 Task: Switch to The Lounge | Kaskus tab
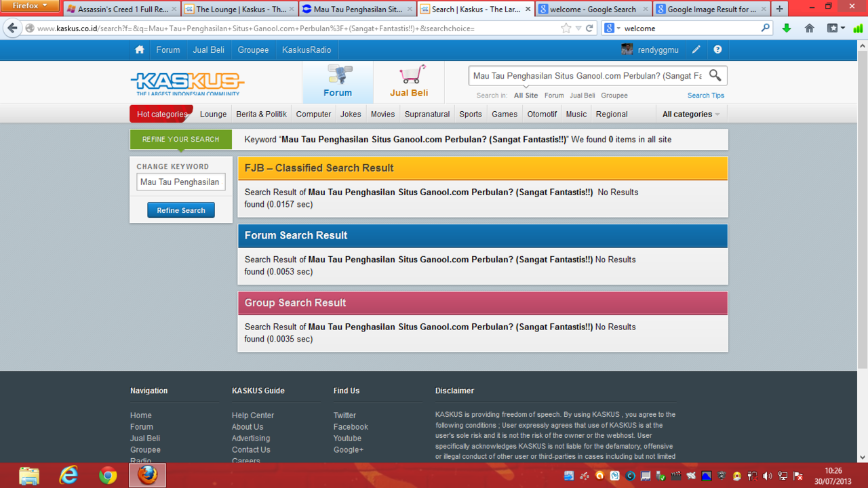coord(239,9)
